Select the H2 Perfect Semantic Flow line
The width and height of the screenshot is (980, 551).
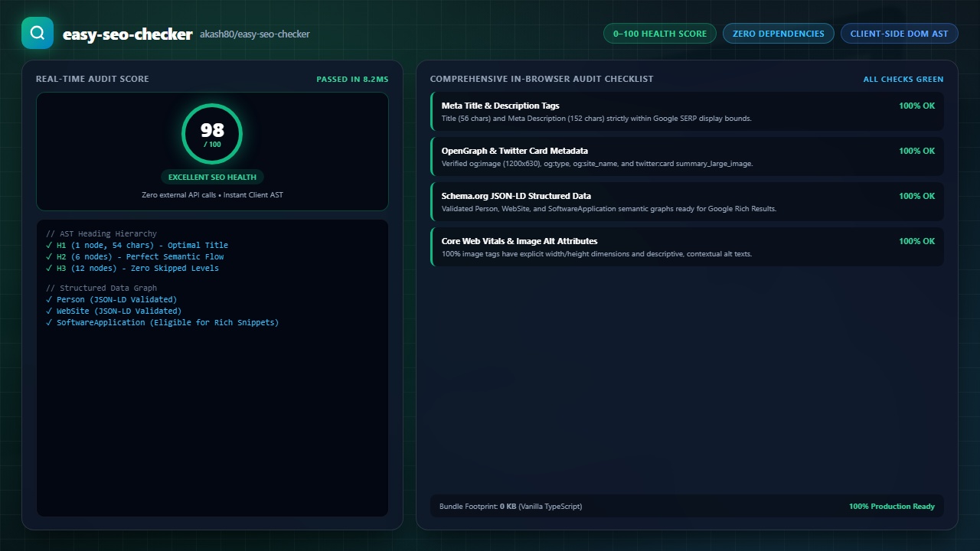tap(135, 257)
